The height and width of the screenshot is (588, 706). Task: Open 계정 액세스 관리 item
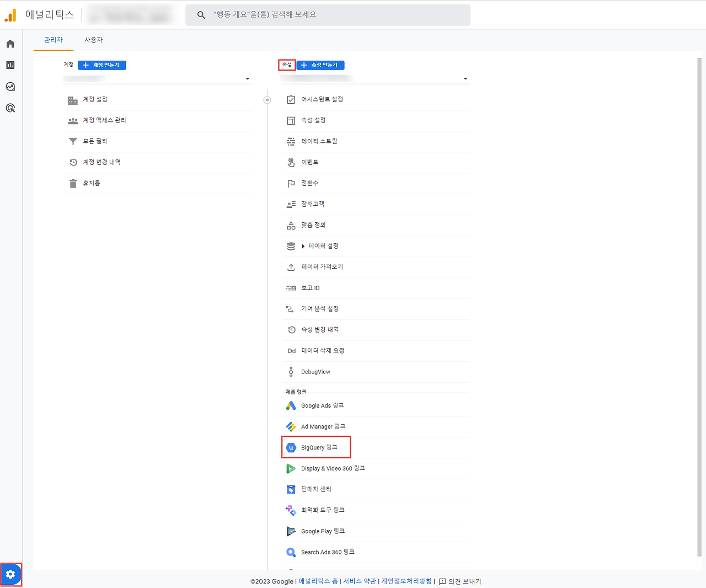(157, 121)
